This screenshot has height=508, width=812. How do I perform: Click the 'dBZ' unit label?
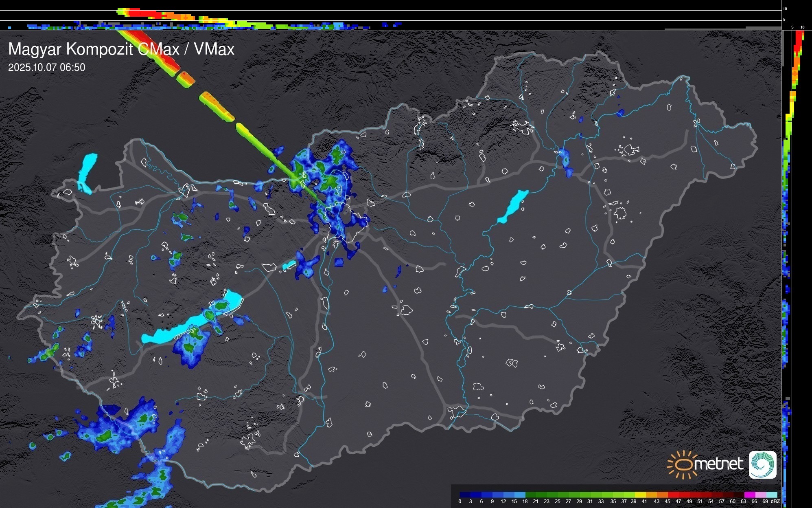coord(775,501)
